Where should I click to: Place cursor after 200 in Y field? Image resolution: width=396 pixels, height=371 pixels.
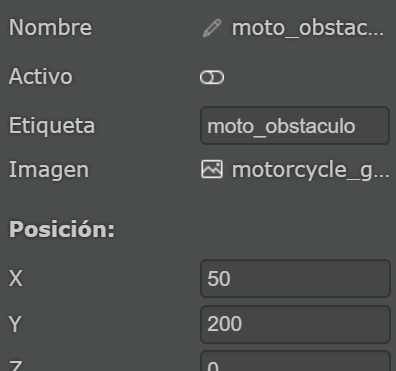(x=243, y=324)
